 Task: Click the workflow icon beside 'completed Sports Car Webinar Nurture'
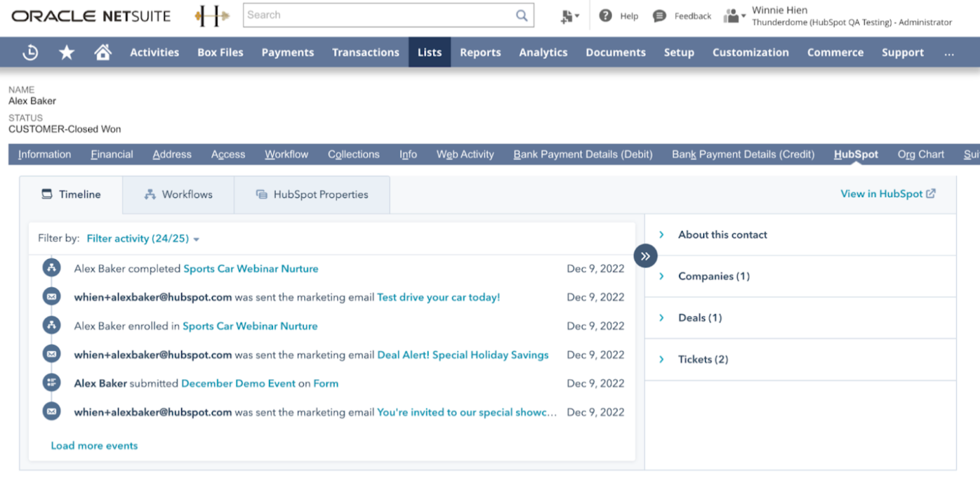[51, 268]
